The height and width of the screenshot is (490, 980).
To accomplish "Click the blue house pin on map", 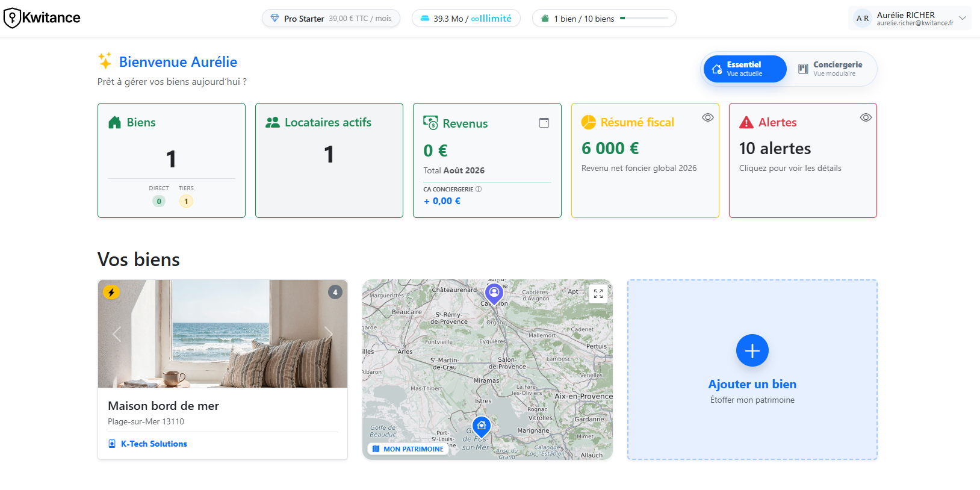I will pos(482,427).
